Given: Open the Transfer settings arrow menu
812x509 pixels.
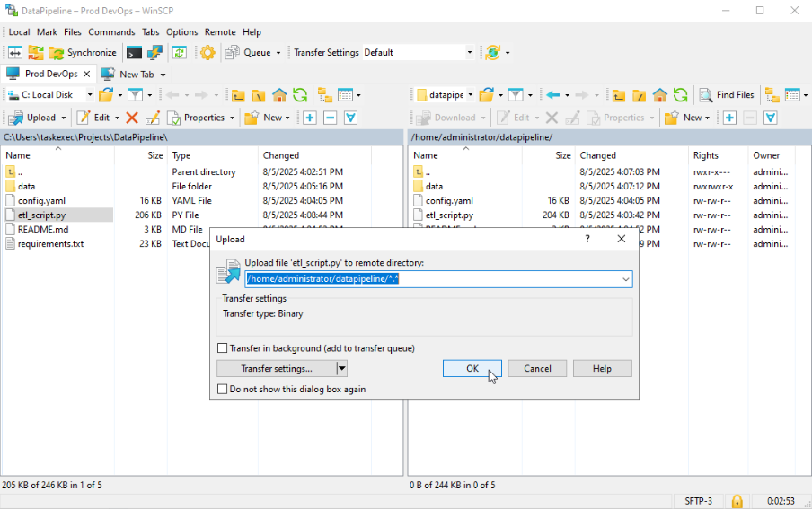Looking at the screenshot, I should click(341, 369).
